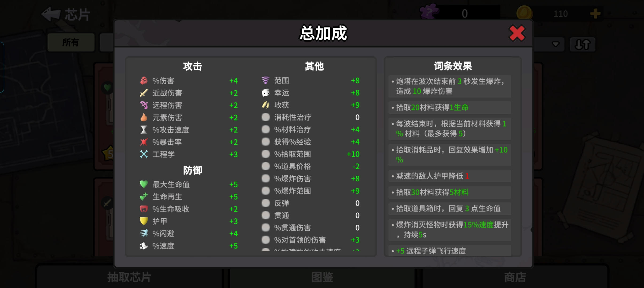
Task: Click the 攻击 section heading
Action: (x=192, y=66)
